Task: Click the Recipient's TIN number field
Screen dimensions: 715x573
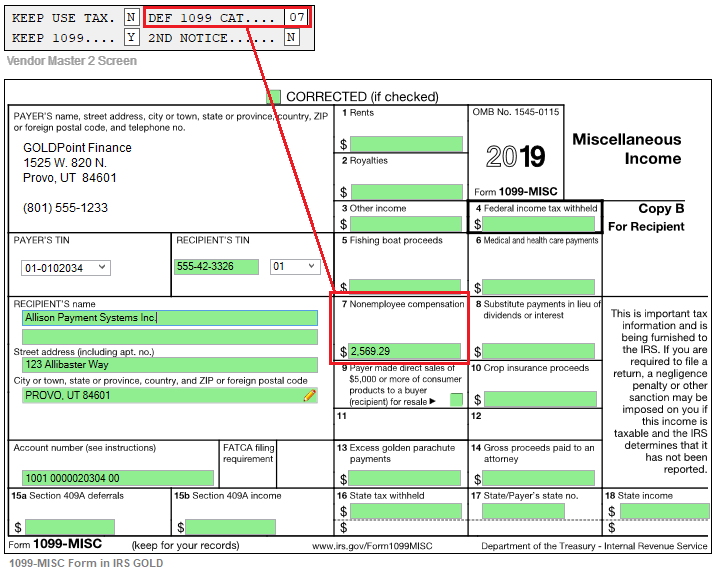Action: [217, 267]
